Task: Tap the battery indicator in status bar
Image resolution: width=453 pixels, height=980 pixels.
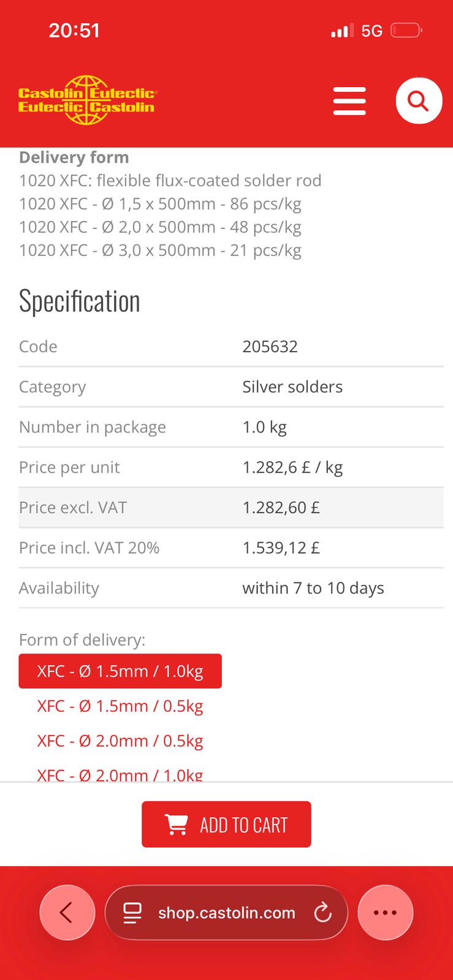Action: pyautogui.click(x=406, y=31)
